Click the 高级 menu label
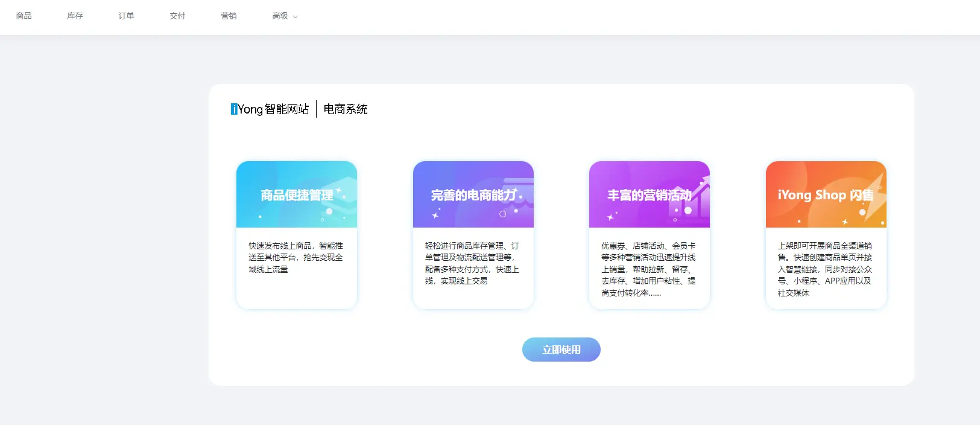 tap(280, 16)
